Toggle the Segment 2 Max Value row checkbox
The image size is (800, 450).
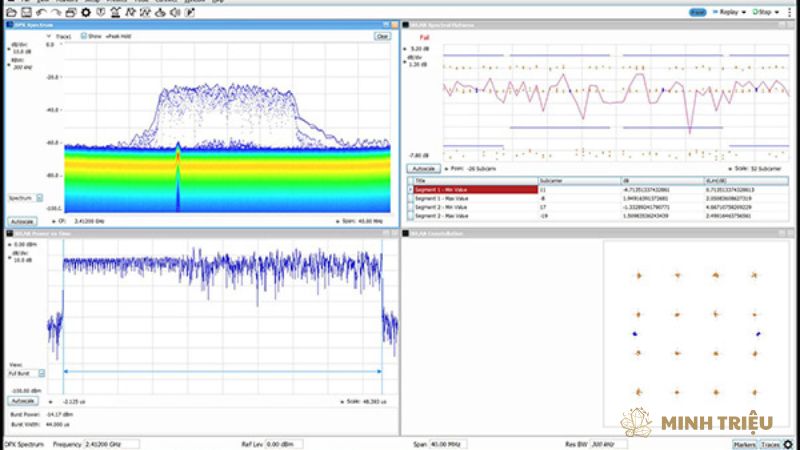click(x=408, y=215)
